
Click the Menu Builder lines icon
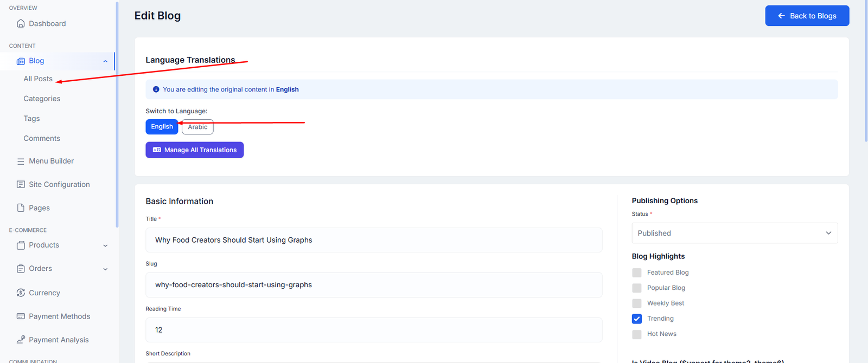click(21, 161)
